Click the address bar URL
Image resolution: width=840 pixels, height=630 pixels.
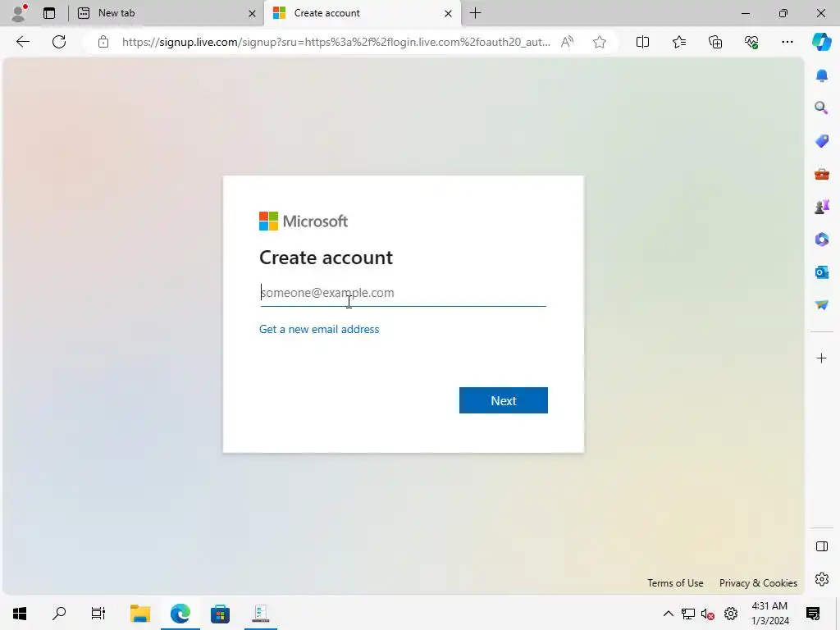click(x=336, y=42)
